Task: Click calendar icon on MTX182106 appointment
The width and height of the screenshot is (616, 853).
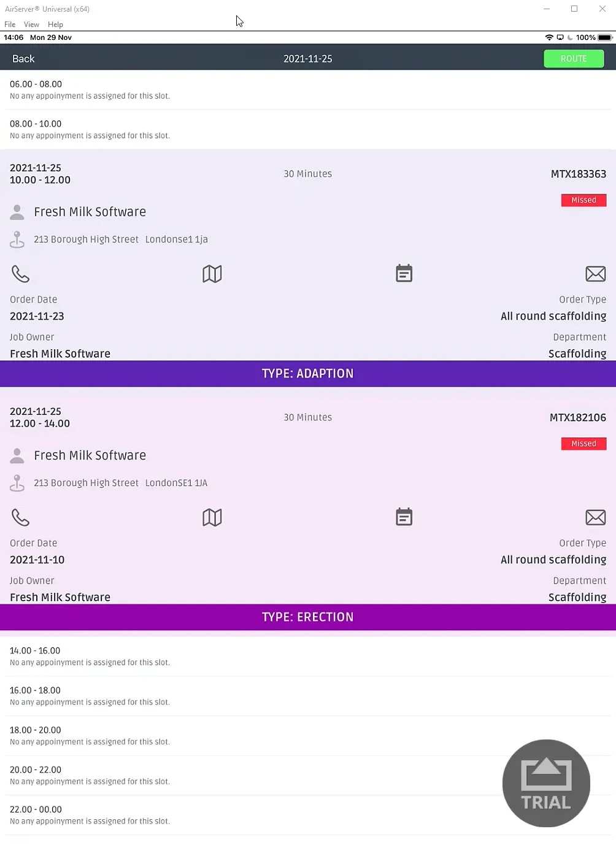Action: [404, 517]
